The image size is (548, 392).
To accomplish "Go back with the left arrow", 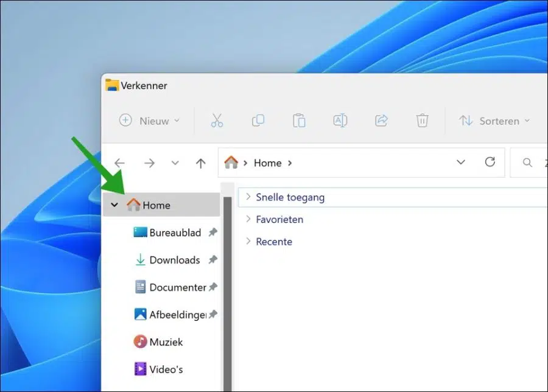I will click(x=119, y=163).
